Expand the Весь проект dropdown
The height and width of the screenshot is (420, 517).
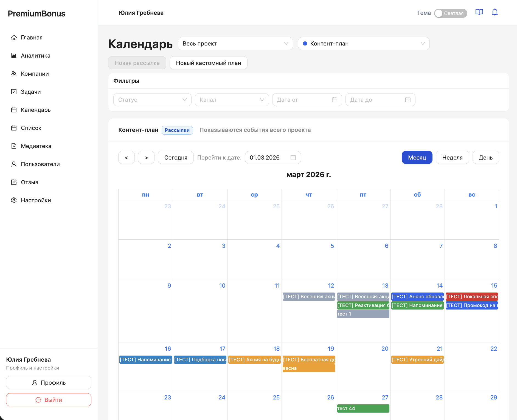(235, 44)
